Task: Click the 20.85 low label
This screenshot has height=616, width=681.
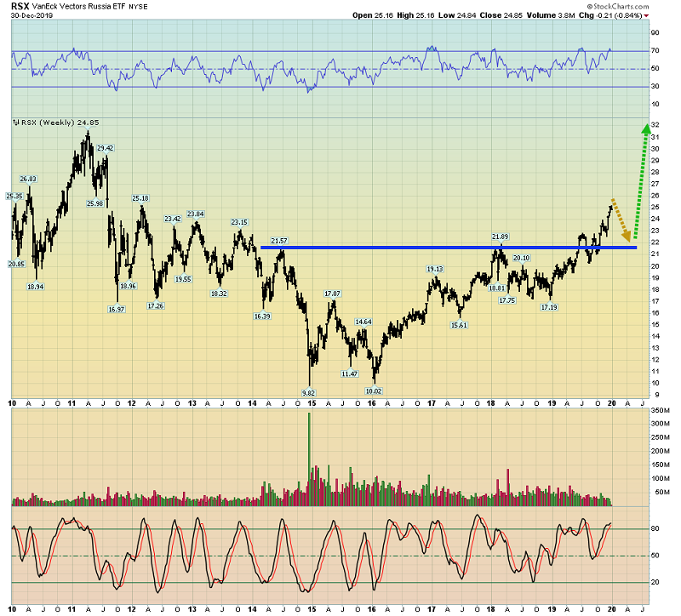Action: pyautogui.click(x=16, y=264)
